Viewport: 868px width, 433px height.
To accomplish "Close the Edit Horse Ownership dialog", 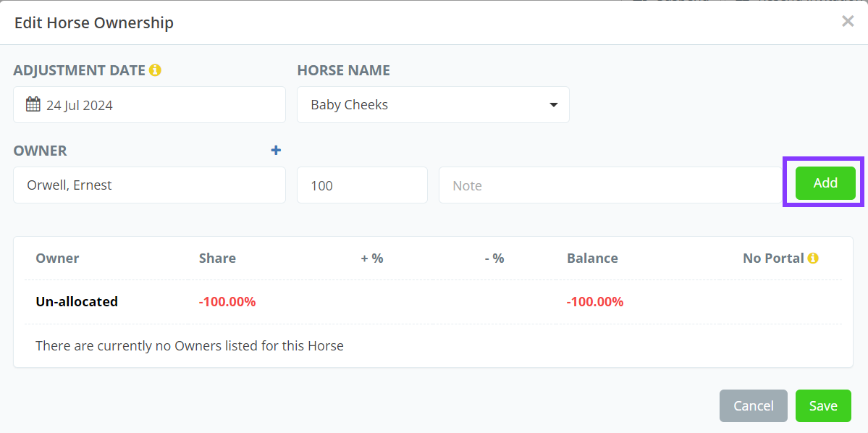I will 848,21.
